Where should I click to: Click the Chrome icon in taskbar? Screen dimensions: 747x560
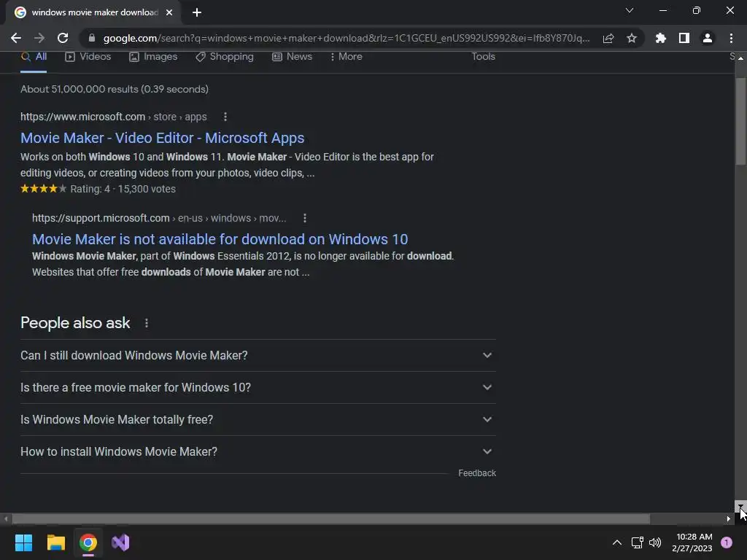pyautogui.click(x=88, y=542)
